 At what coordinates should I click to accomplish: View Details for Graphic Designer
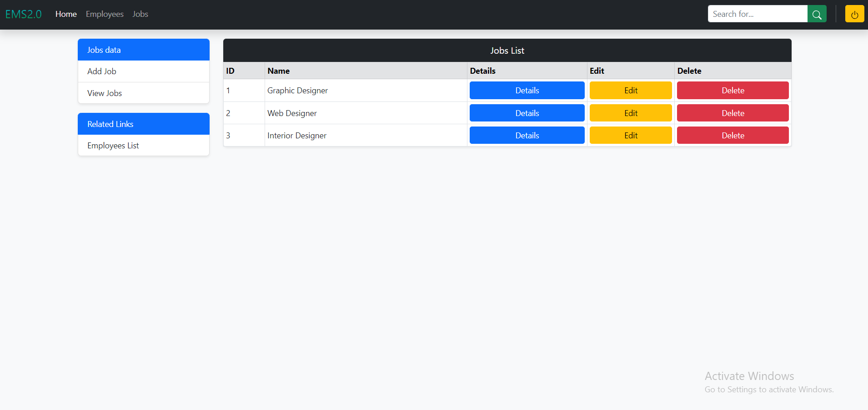point(527,91)
